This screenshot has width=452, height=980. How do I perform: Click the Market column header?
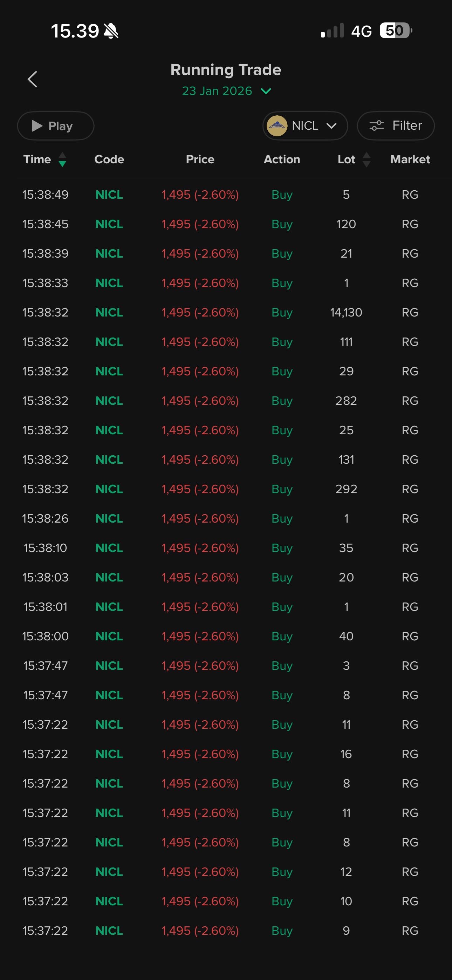click(410, 159)
